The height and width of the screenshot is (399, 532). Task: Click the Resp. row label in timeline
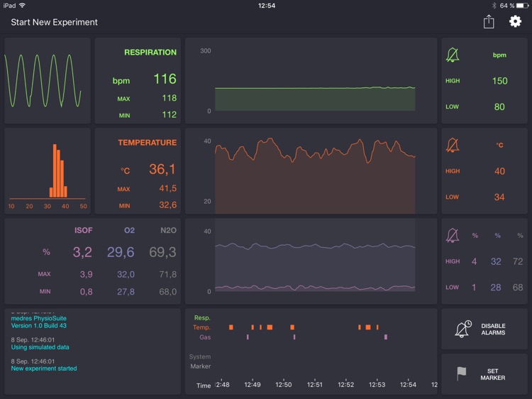(x=202, y=318)
